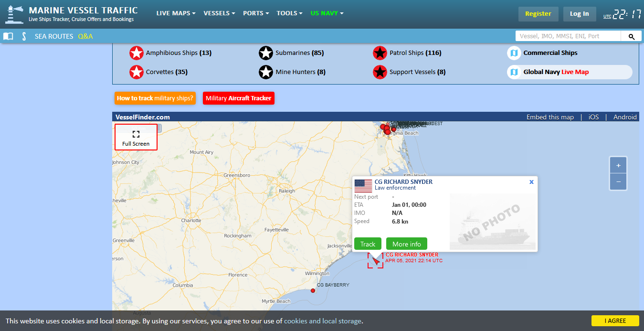The height and width of the screenshot is (331, 644).
Task: Open the Q&A page
Action: tap(85, 36)
